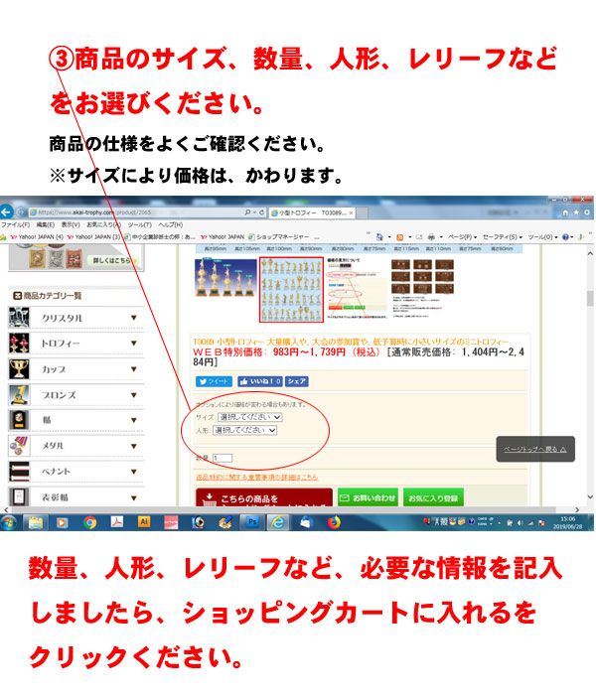Click the blue Tweet share button
This screenshot has height=700, width=596.
coord(214,381)
